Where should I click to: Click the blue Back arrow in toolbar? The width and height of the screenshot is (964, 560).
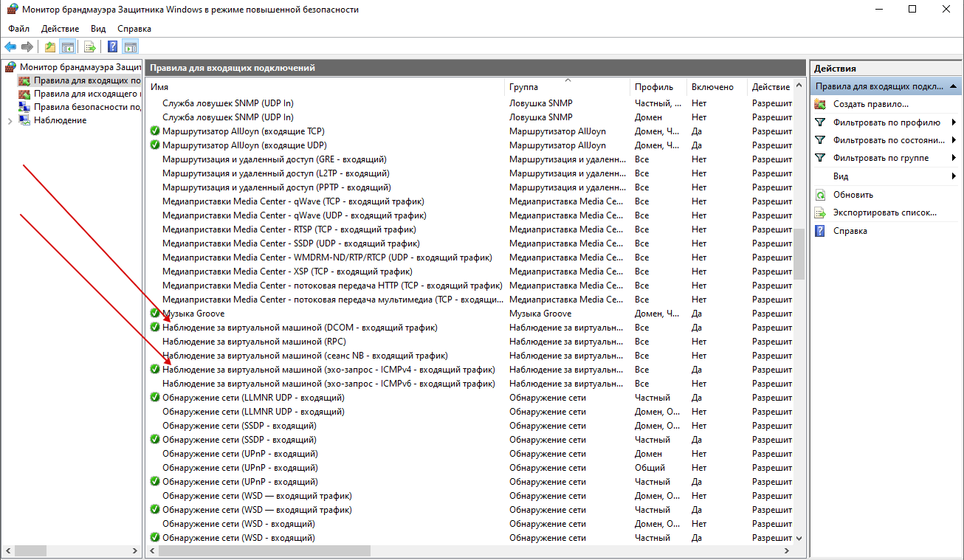coord(10,47)
